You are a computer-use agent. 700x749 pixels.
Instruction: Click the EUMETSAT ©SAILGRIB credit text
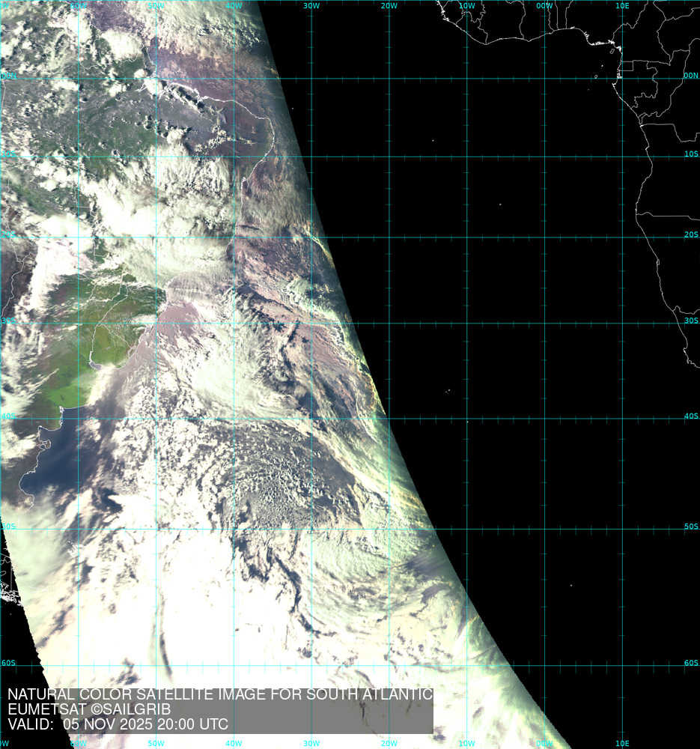tap(89, 709)
